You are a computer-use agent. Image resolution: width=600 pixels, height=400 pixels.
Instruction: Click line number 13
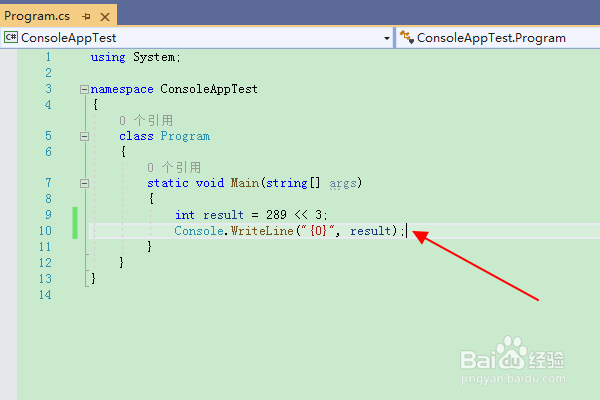45,279
